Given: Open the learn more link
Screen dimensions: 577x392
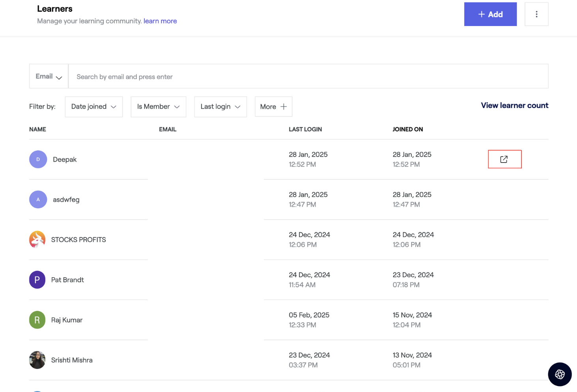Looking at the screenshot, I should tap(160, 21).
